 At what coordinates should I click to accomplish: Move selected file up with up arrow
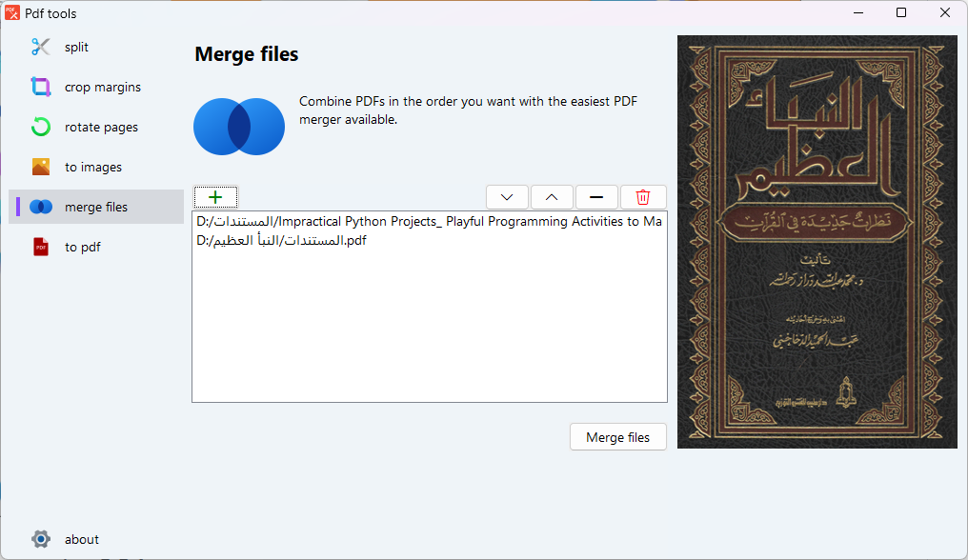[552, 197]
